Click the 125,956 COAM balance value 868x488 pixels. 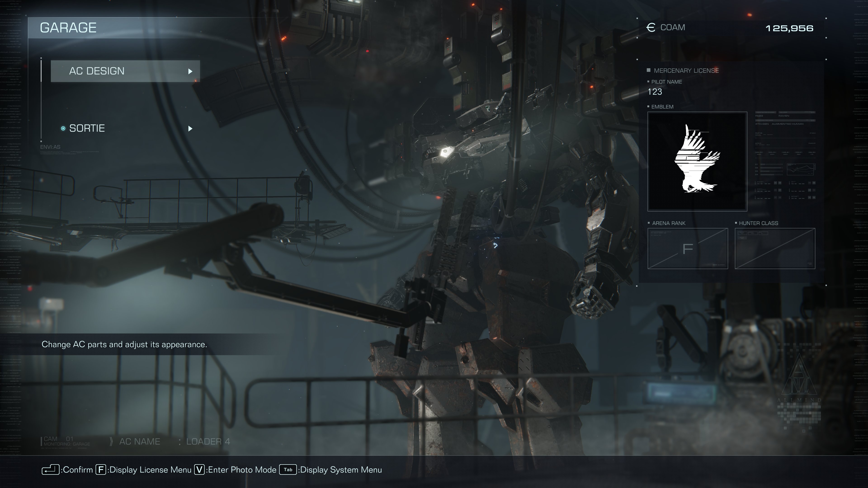point(790,28)
